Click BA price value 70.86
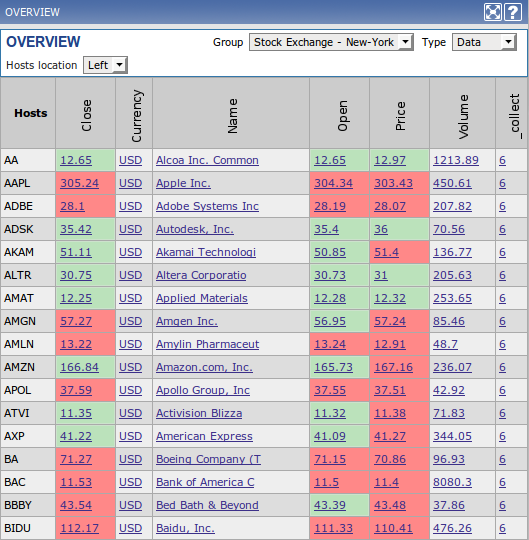 [x=390, y=459]
